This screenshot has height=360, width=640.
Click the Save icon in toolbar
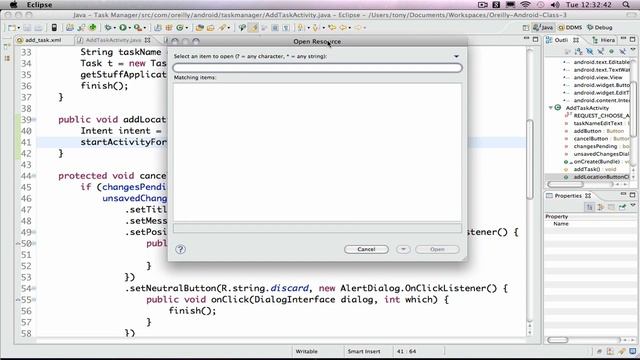[x=27, y=28]
